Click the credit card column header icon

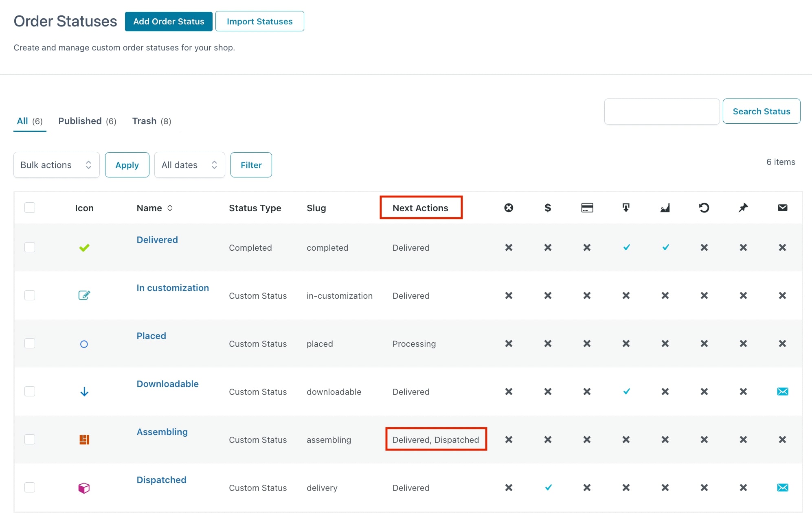pos(587,208)
